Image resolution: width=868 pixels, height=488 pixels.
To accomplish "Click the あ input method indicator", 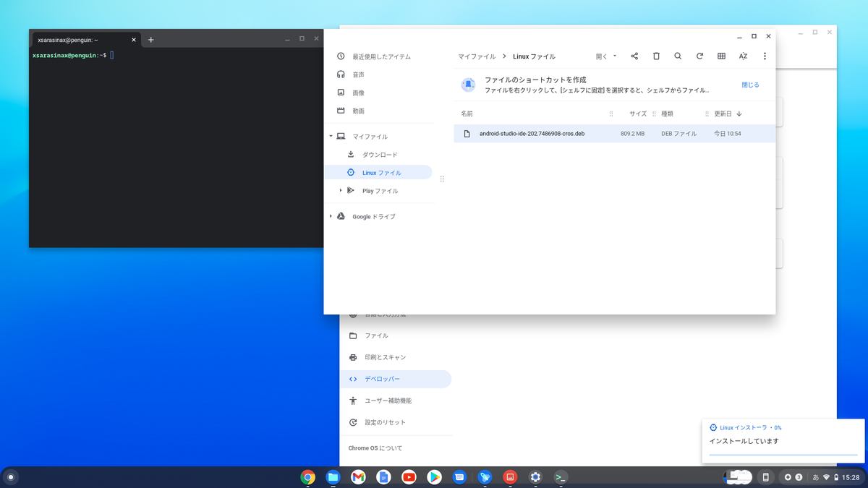I will pos(816,477).
